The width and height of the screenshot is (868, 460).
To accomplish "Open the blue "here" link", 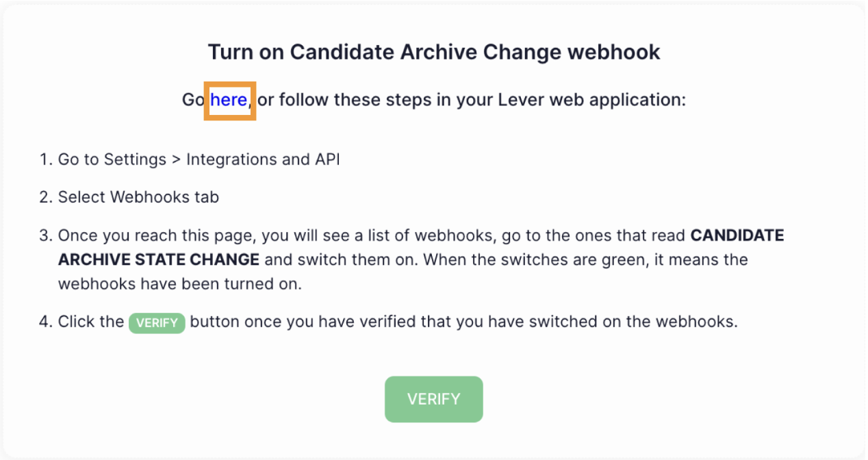I will pos(229,100).
